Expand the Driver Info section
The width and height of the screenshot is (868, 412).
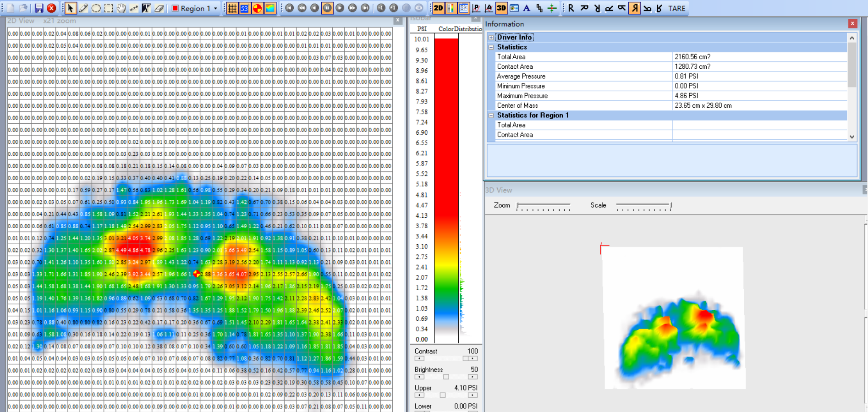point(491,38)
